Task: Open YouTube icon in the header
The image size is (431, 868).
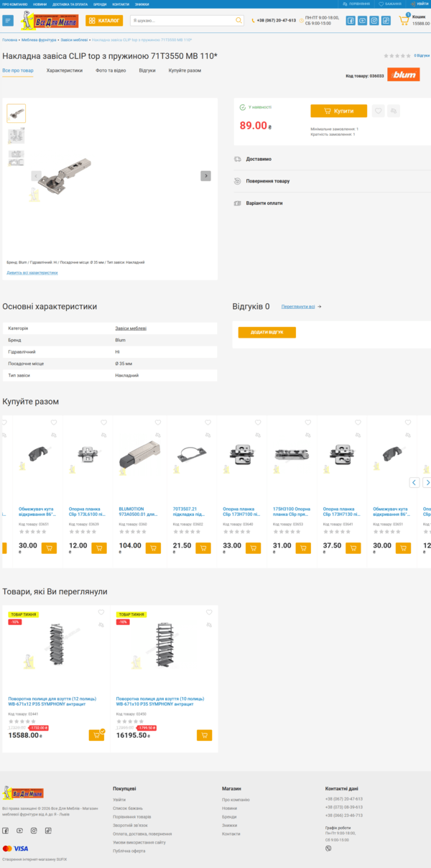Action: point(363,21)
